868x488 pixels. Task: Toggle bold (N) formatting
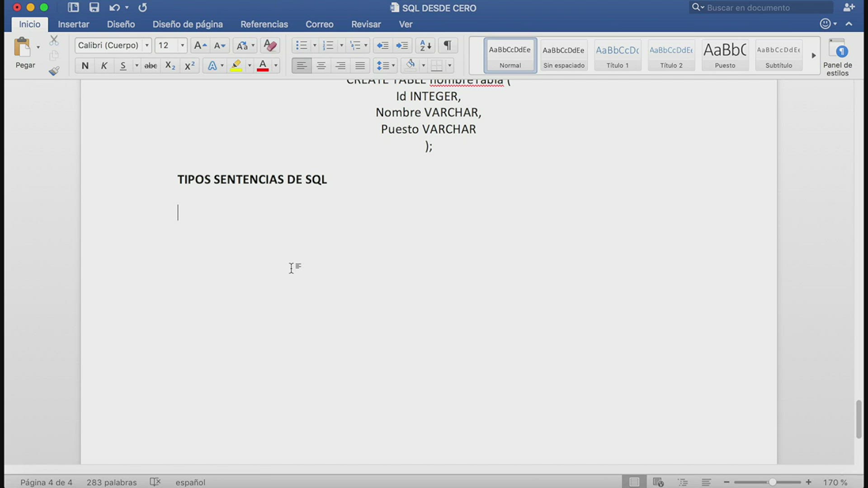(x=85, y=66)
